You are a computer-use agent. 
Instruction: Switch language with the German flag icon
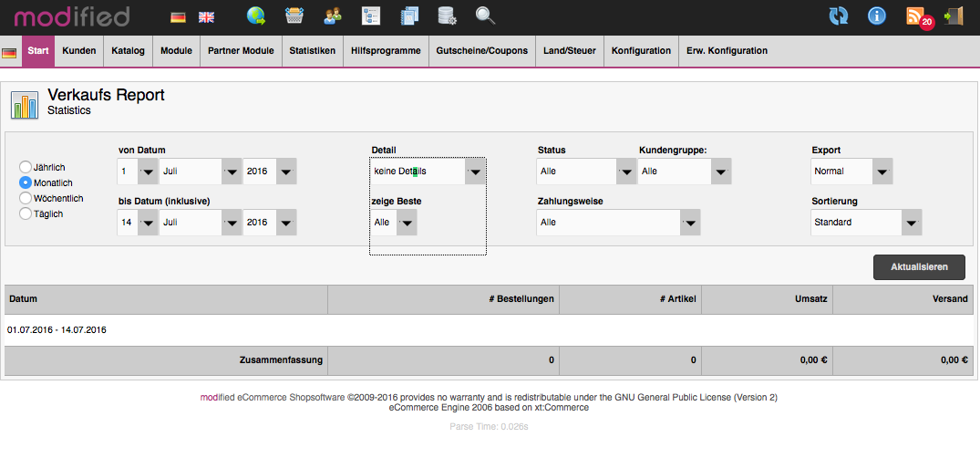click(178, 16)
